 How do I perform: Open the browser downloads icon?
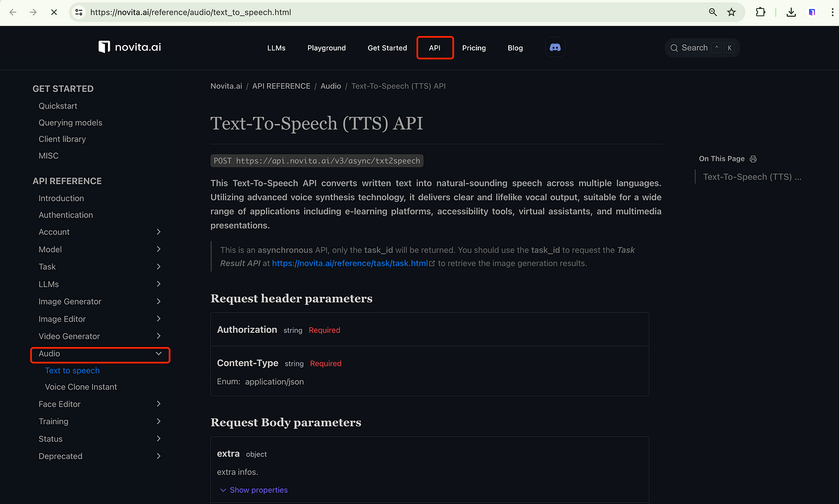click(x=791, y=12)
